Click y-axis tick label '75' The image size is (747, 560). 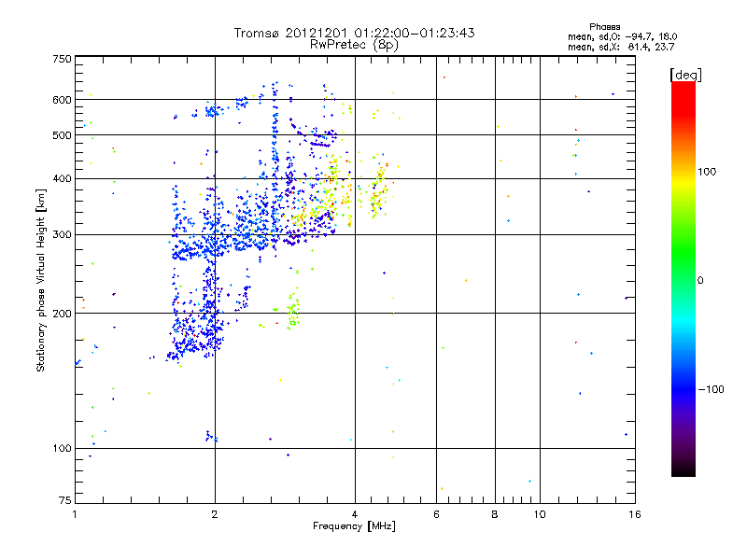[65, 500]
